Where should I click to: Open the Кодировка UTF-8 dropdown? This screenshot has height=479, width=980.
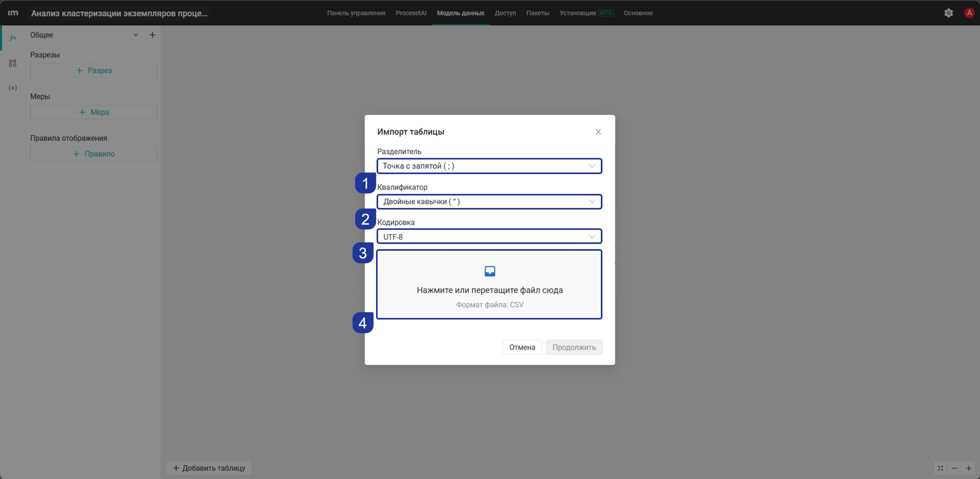489,237
